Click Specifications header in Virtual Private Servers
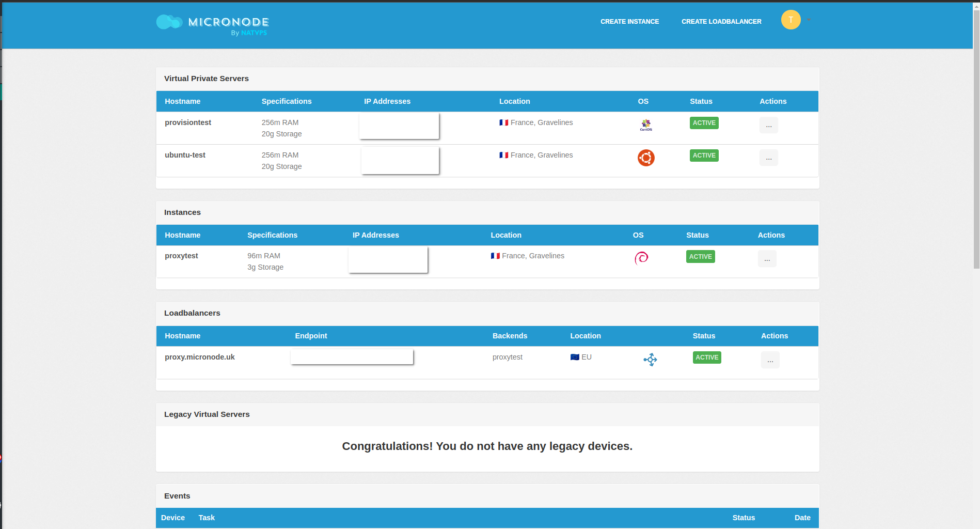This screenshot has height=529, width=980. 287,101
